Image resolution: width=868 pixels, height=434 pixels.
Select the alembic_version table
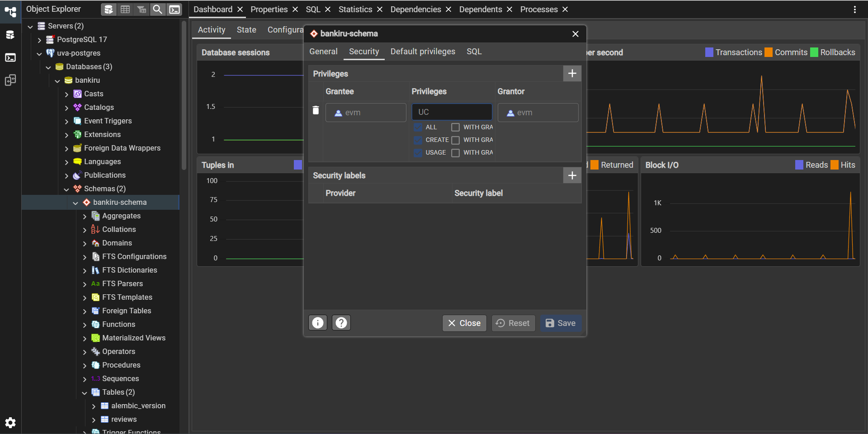click(138, 406)
